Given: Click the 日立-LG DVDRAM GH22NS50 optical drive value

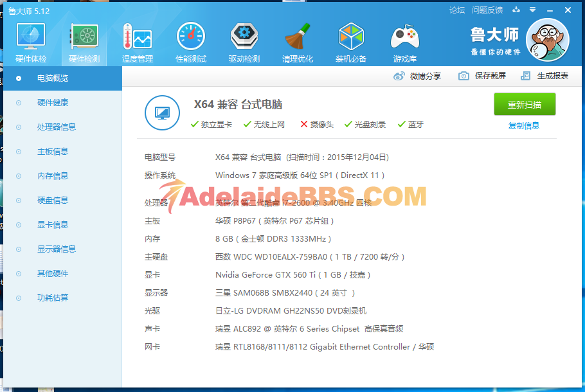Looking at the screenshot, I should 291,310.
